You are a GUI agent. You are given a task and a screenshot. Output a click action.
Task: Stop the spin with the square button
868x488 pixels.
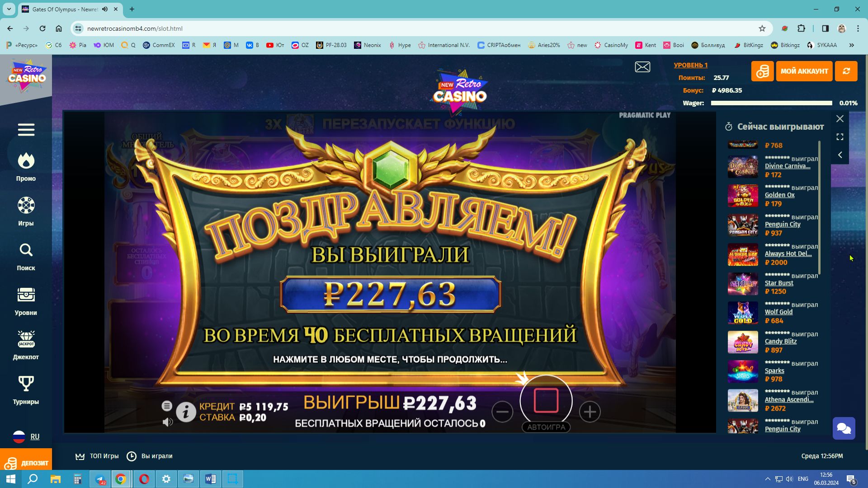(546, 400)
